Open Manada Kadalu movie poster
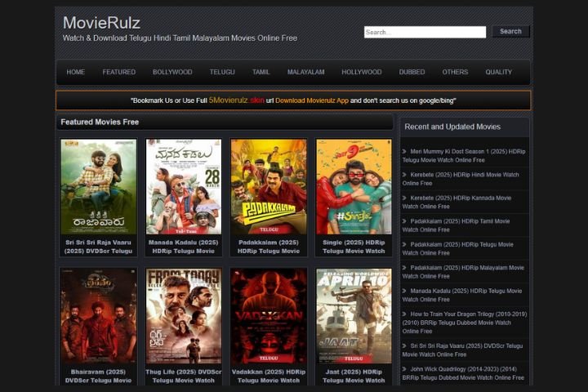This screenshot has height=392, width=588. pyautogui.click(x=184, y=186)
